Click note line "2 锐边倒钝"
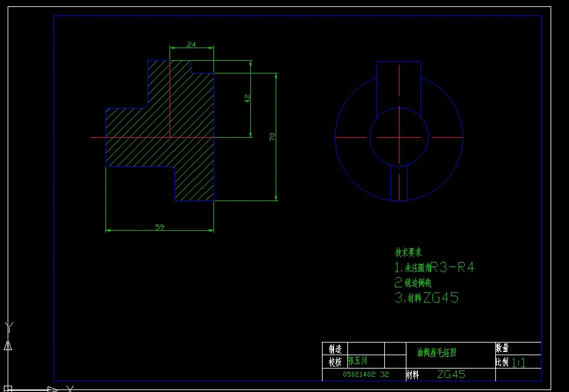569x392 pixels. pyautogui.click(x=413, y=282)
